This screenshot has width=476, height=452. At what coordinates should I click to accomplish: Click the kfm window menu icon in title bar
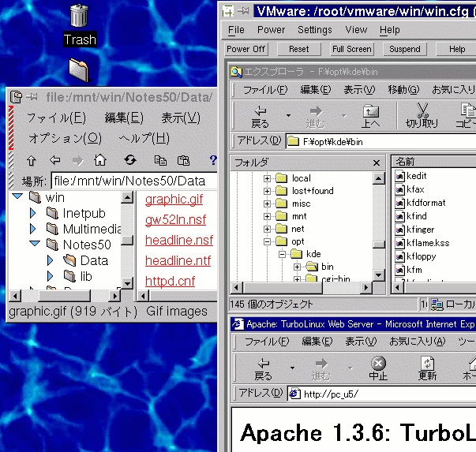click(x=16, y=97)
